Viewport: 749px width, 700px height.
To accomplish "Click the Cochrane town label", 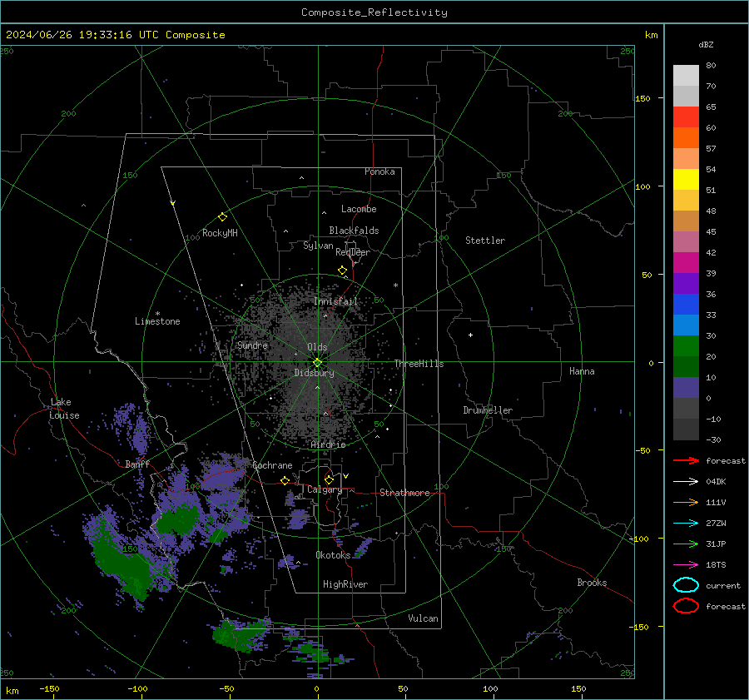I will [272, 465].
